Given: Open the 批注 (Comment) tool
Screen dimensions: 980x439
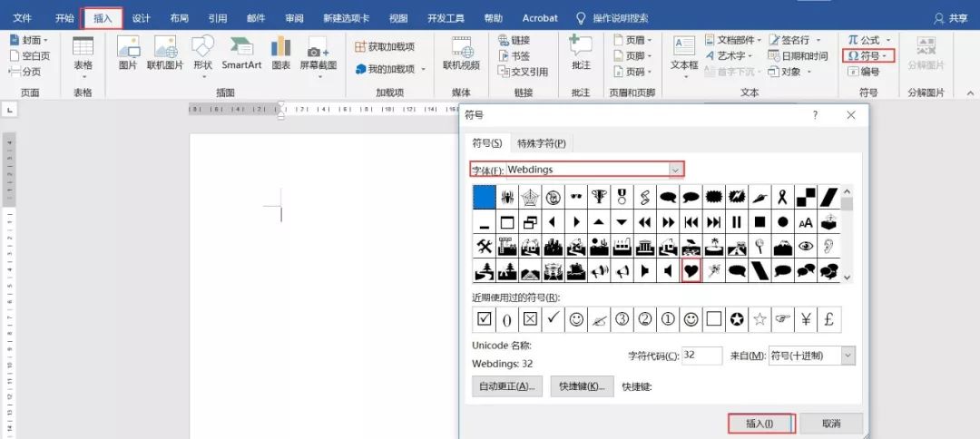Looking at the screenshot, I should pos(581,53).
